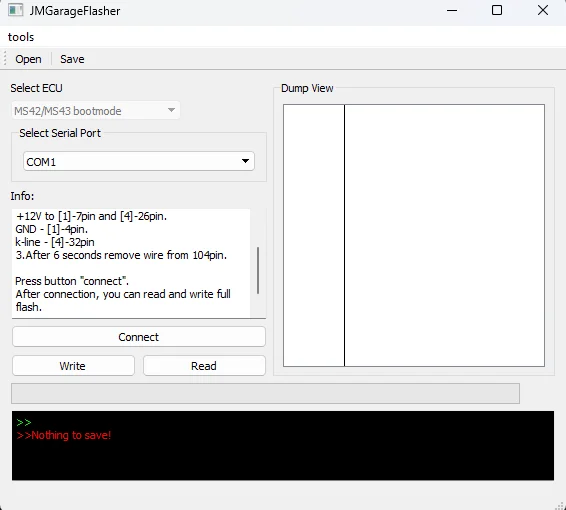
Task: Click the 'k-line - [4]-32pin' info line
Action: pos(55,242)
